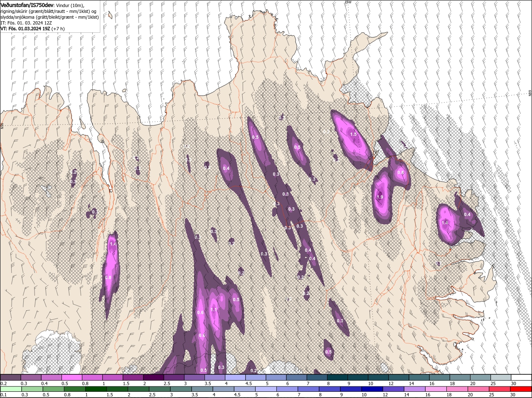This screenshot has height=398, width=532.
Task: Click the 'IT: Fös. 01. 03. 2024 12Z' line
Action: pyautogui.click(x=26, y=23)
